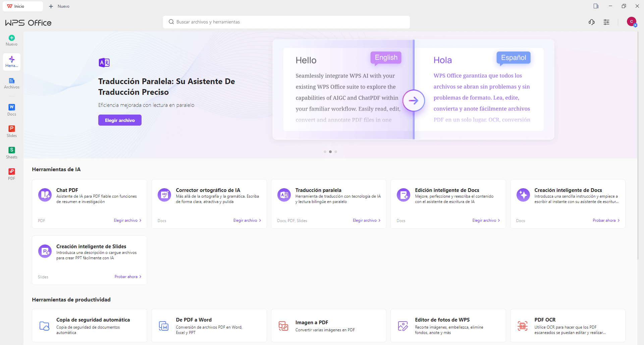The image size is (644, 345).
Task: Click the De PDF a Word icon
Action: pos(164,326)
